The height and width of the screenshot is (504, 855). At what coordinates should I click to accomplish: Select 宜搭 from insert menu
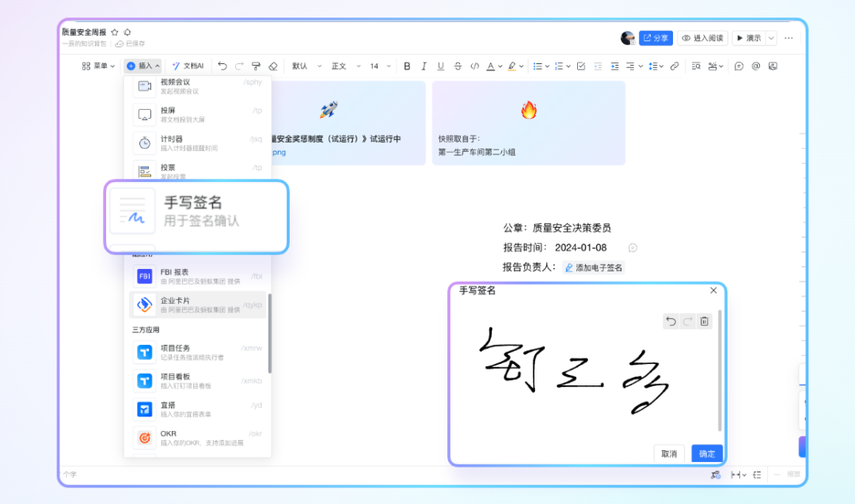[197, 409]
